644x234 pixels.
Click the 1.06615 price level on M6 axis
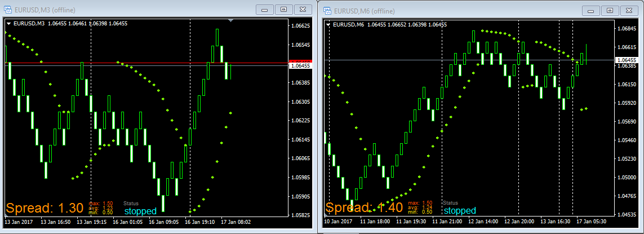point(627,47)
